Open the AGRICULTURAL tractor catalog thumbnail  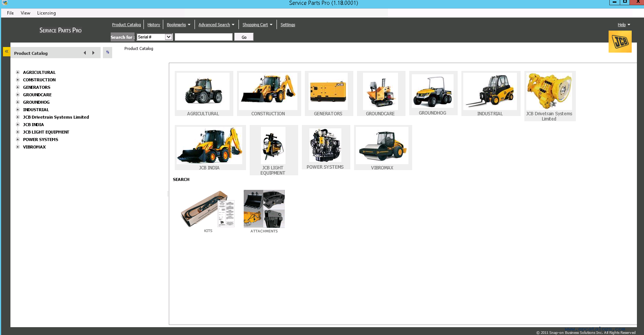203,91
